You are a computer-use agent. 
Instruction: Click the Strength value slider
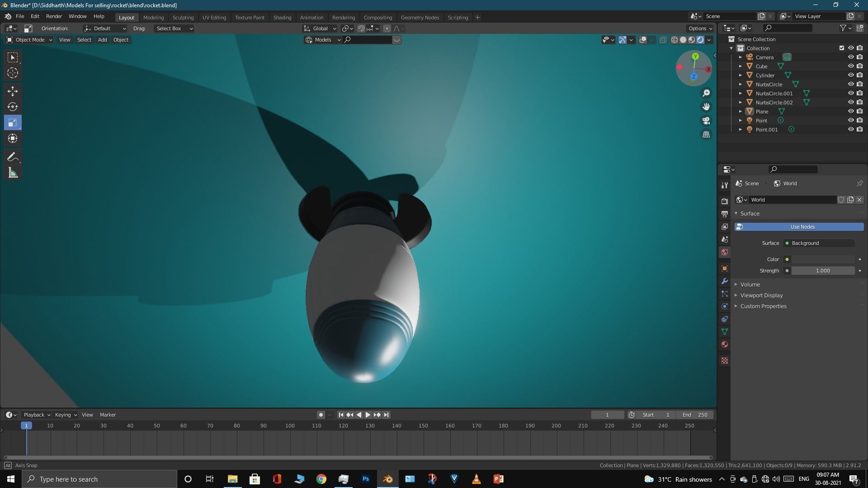(822, 271)
